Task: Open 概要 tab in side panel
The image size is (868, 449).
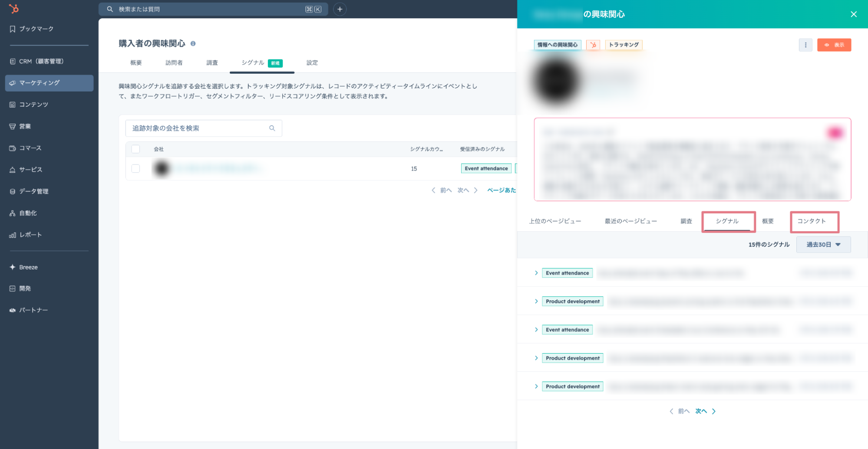Action: pos(768,221)
